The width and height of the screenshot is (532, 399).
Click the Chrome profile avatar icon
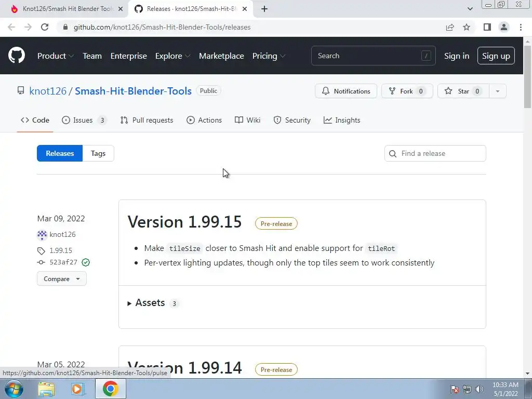tap(504, 27)
